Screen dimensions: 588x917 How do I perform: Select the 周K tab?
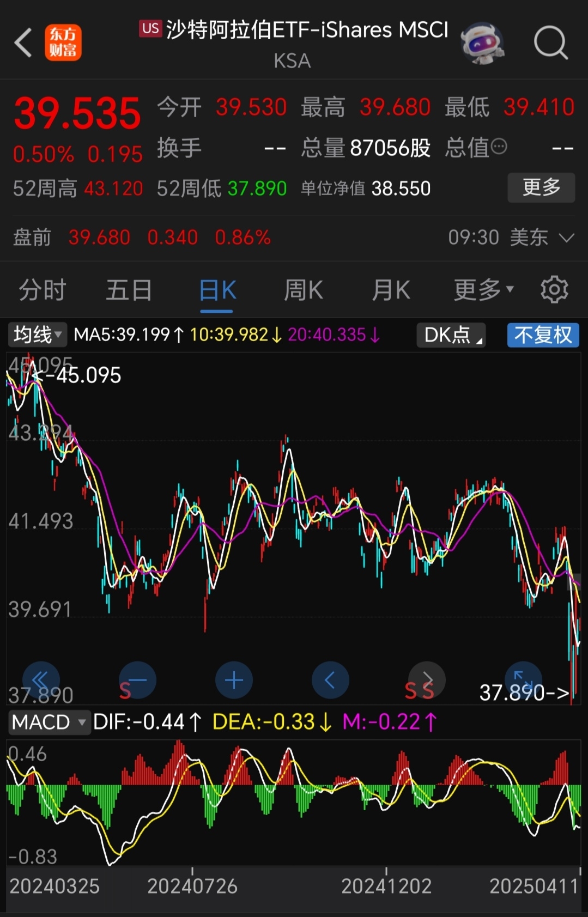(304, 289)
